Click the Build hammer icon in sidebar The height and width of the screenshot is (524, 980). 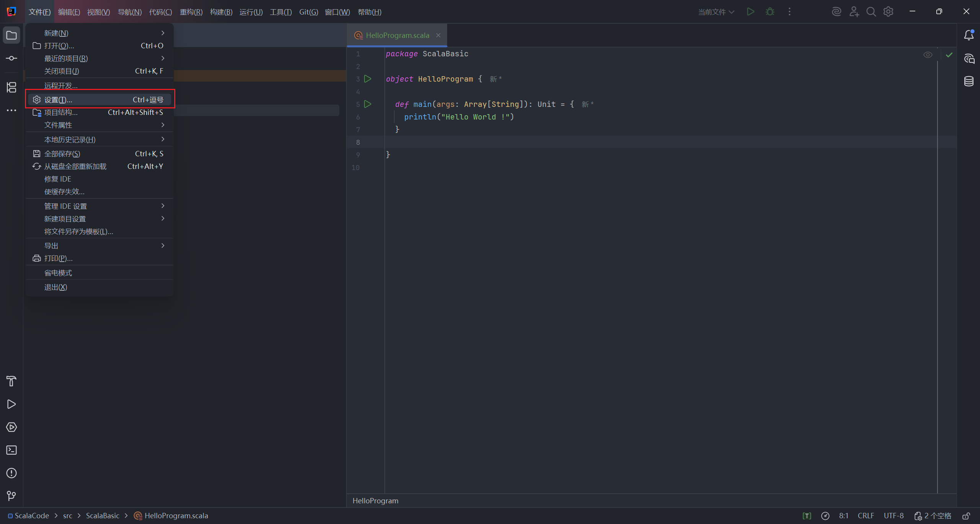click(11, 381)
